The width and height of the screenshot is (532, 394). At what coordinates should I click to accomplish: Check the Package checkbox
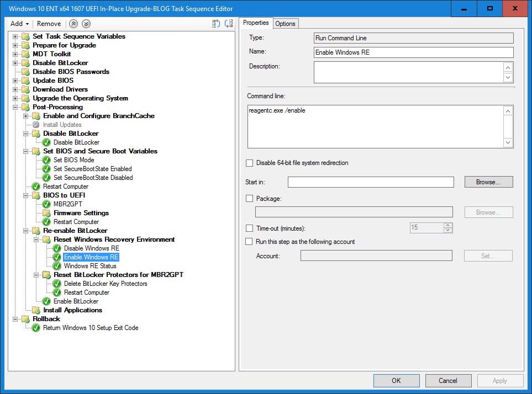pyautogui.click(x=249, y=198)
